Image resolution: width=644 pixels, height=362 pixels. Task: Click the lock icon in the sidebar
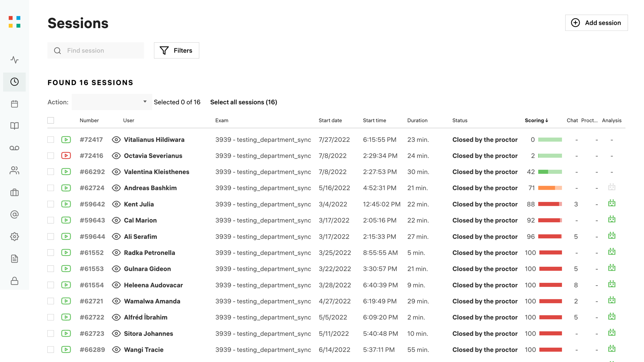tap(14, 281)
